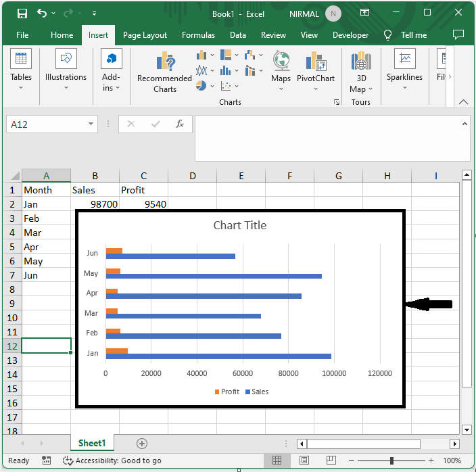Switch to the View tab
This screenshot has width=476, height=472.
coord(309,35)
